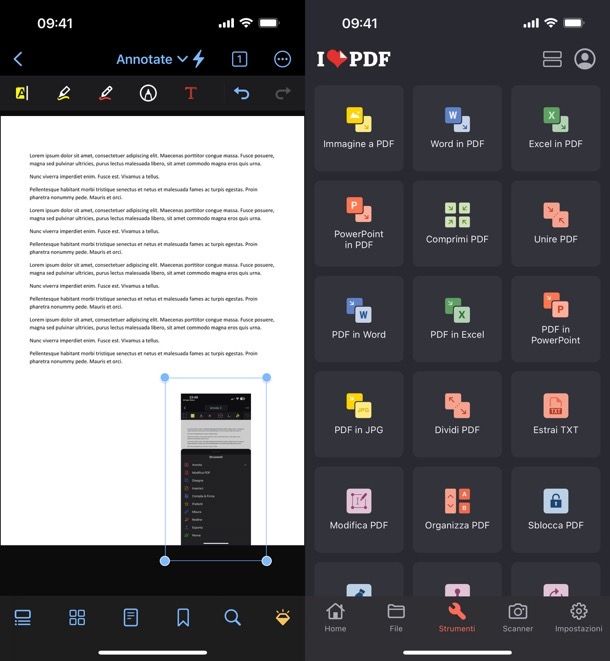The image size is (610, 661).
Task: Open the user profile account icon
Action: [585, 59]
